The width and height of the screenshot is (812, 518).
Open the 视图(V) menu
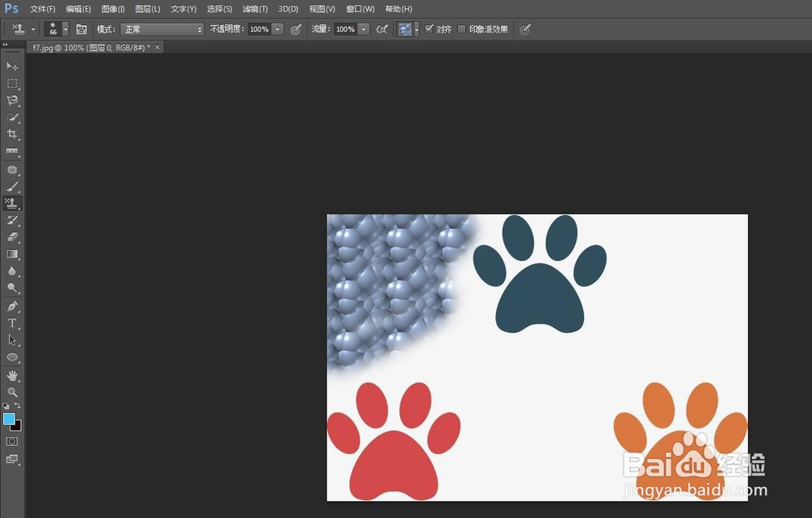[322, 9]
